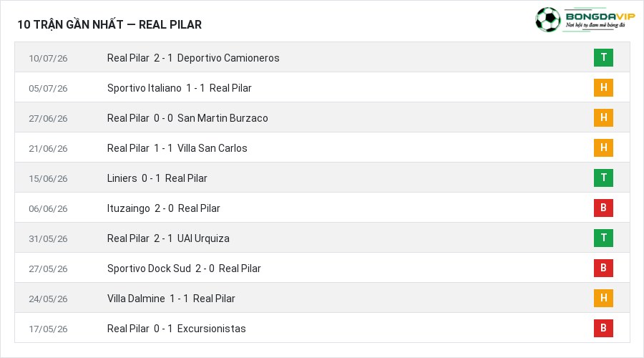Click red B badge for Sportivo Dock Sud match
The height and width of the screenshot is (358, 644).
pos(603,268)
